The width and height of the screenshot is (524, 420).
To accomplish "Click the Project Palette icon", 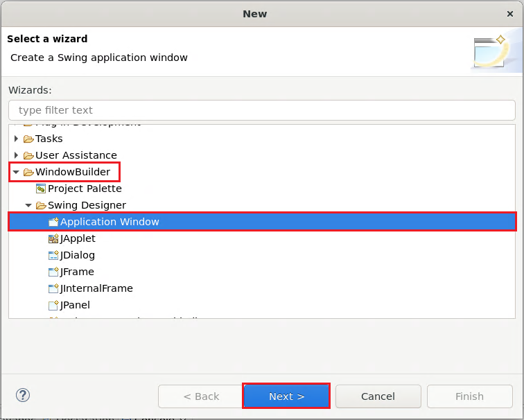I will (41, 189).
